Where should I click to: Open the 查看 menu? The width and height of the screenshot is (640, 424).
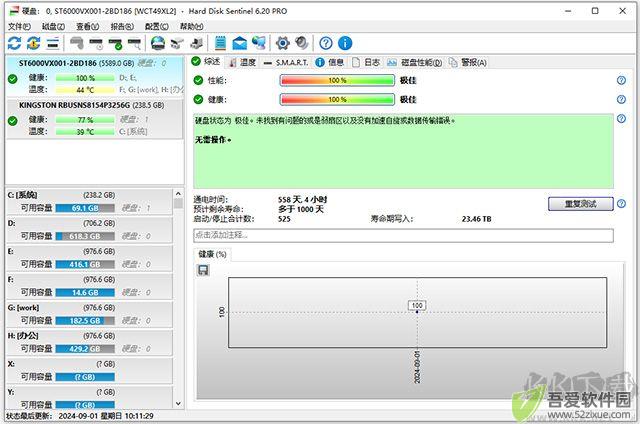[88, 27]
